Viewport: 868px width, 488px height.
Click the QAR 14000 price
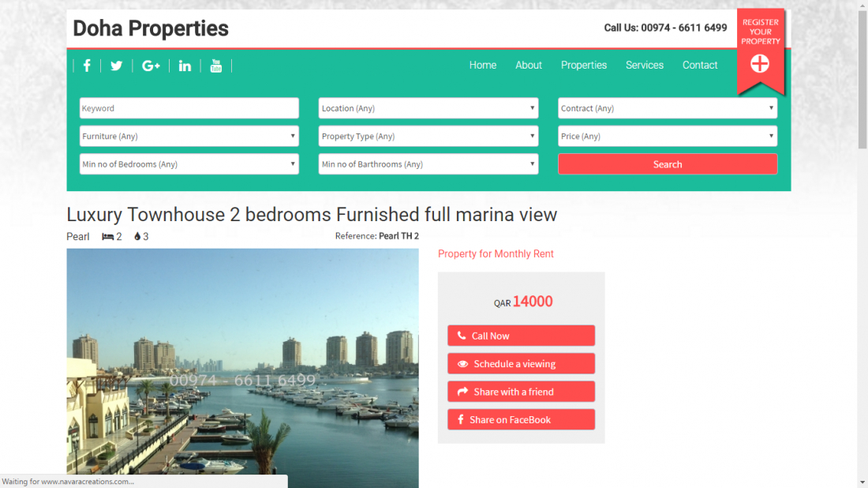tap(523, 302)
